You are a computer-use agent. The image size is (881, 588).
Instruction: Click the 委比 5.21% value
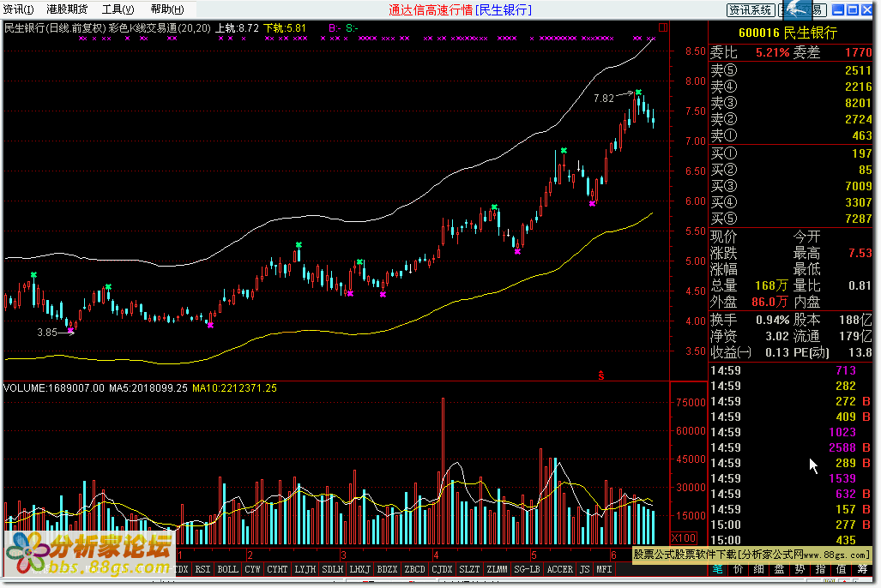tap(773, 53)
